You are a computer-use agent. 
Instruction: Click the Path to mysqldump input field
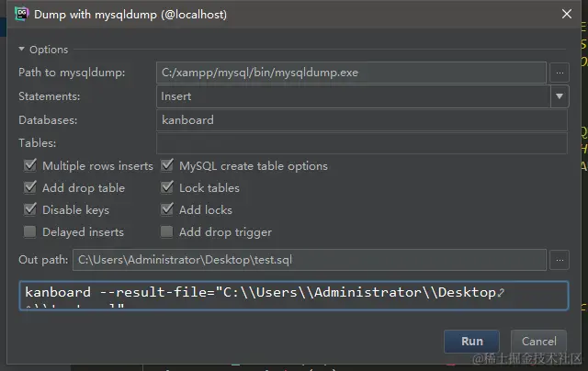351,73
